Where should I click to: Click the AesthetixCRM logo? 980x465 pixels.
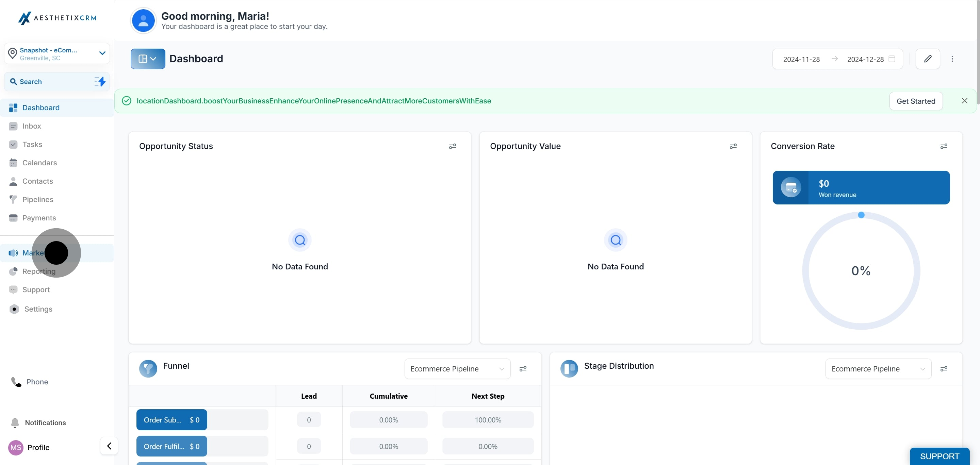coord(57,18)
